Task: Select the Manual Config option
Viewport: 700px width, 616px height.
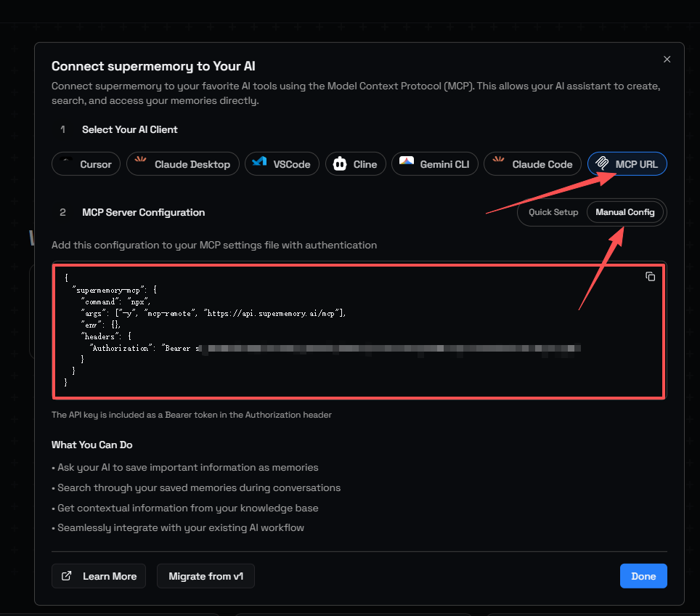Action: tap(624, 212)
